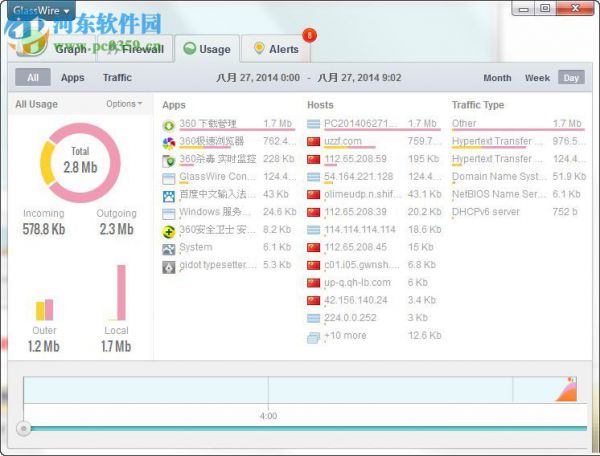Switch time range to Month
The height and width of the screenshot is (456, 600).
pyautogui.click(x=497, y=78)
